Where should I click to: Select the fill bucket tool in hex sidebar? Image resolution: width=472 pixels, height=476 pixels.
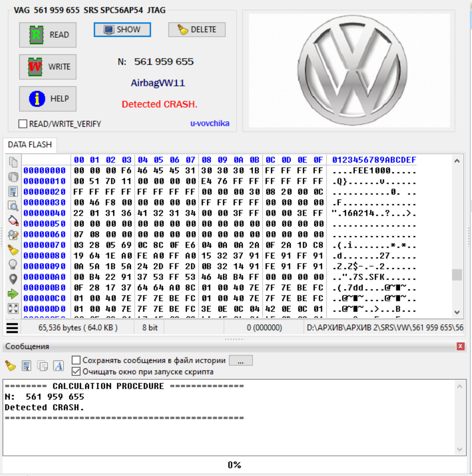pyautogui.click(x=13, y=221)
